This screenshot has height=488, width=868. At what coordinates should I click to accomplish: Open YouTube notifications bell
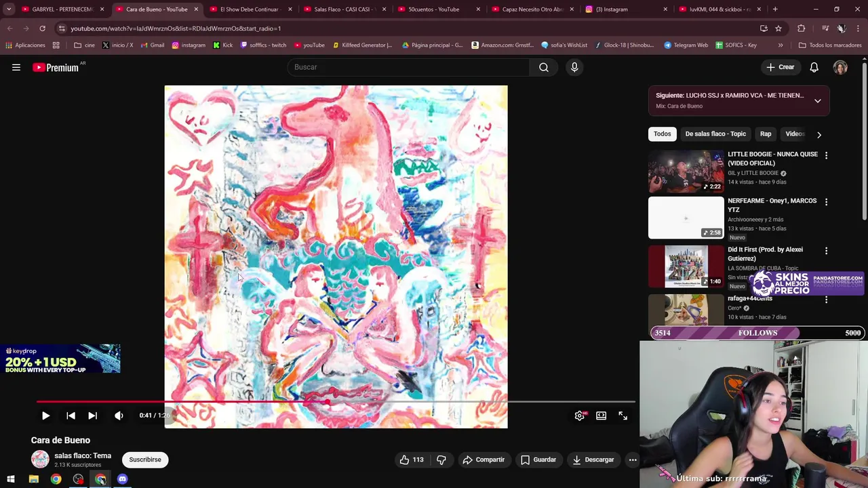(814, 67)
